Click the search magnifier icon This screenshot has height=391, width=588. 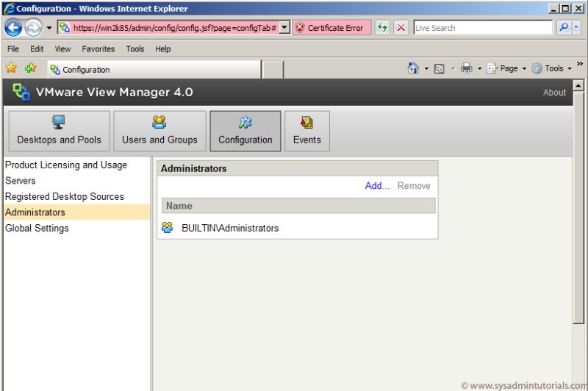(563, 27)
